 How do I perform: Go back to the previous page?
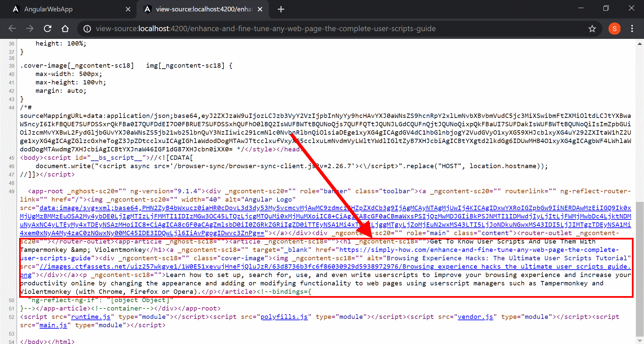[12, 29]
